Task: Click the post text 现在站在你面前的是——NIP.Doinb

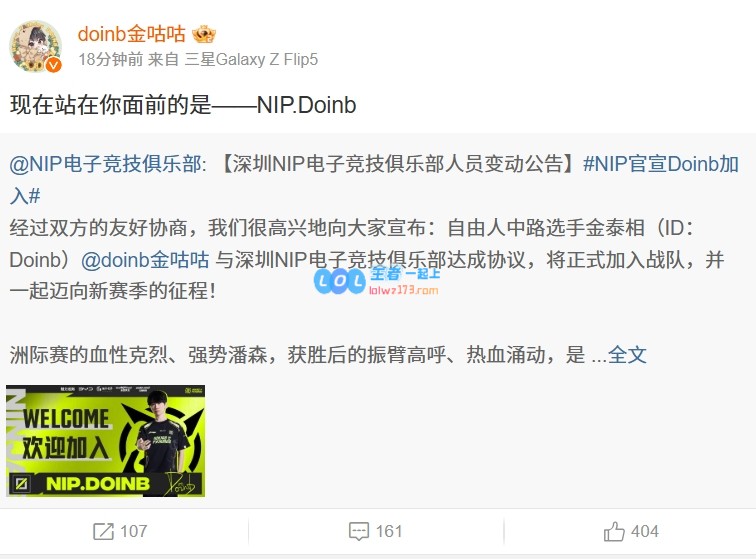Action: [183, 105]
